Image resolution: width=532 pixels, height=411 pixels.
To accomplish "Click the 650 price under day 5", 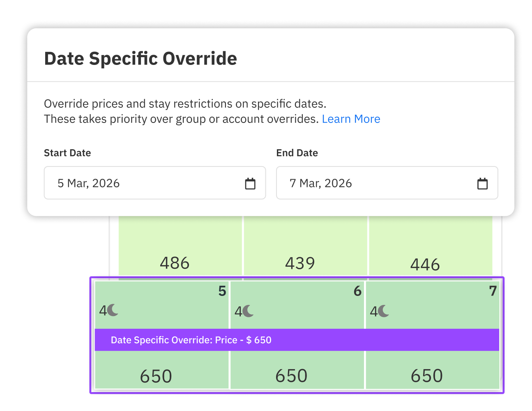I will click(156, 376).
